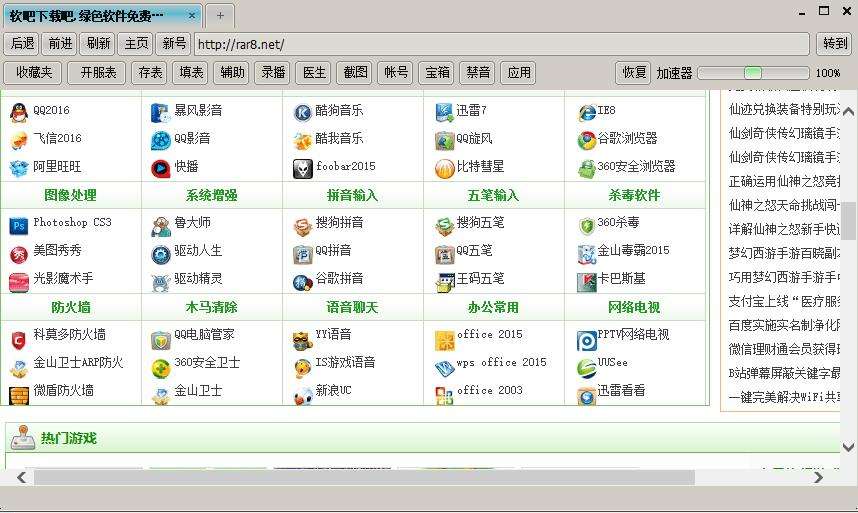Click the vertical scrollbar up arrow
The height and width of the screenshot is (513, 858).
(x=849, y=112)
